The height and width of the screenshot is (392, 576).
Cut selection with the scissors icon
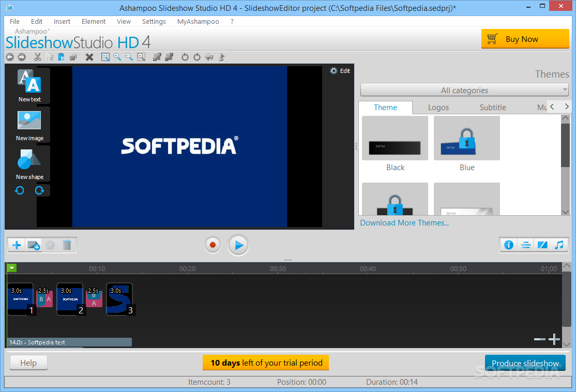[37, 57]
